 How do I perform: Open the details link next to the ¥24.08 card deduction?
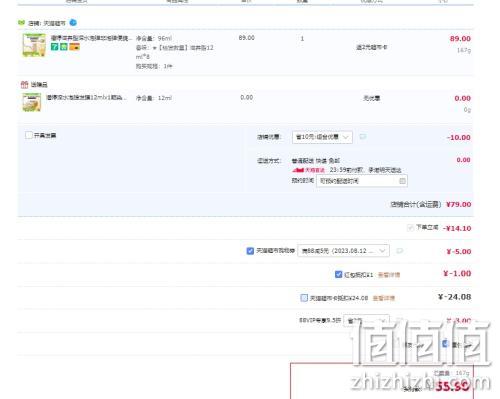click(x=383, y=298)
